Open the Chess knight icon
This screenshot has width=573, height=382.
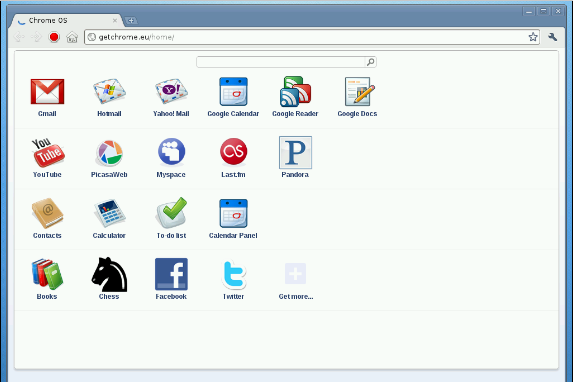pyautogui.click(x=109, y=275)
